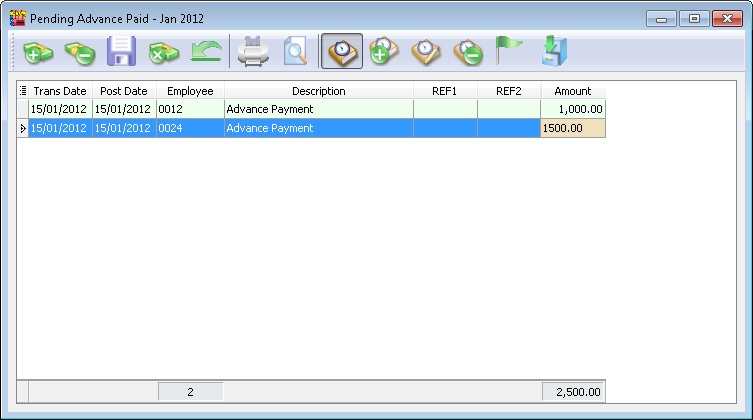Image resolution: width=753 pixels, height=420 pixels.
Task: Click the green undo arrow icon
Action: pyautogui.click(x=205, y=51)
